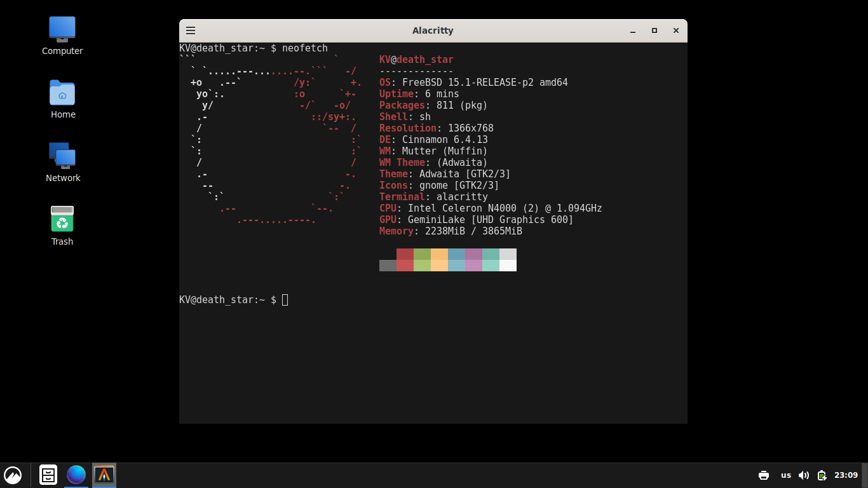Maximize the Alacritty window
This screenshot has height=488, width=868.
[654, 30]
